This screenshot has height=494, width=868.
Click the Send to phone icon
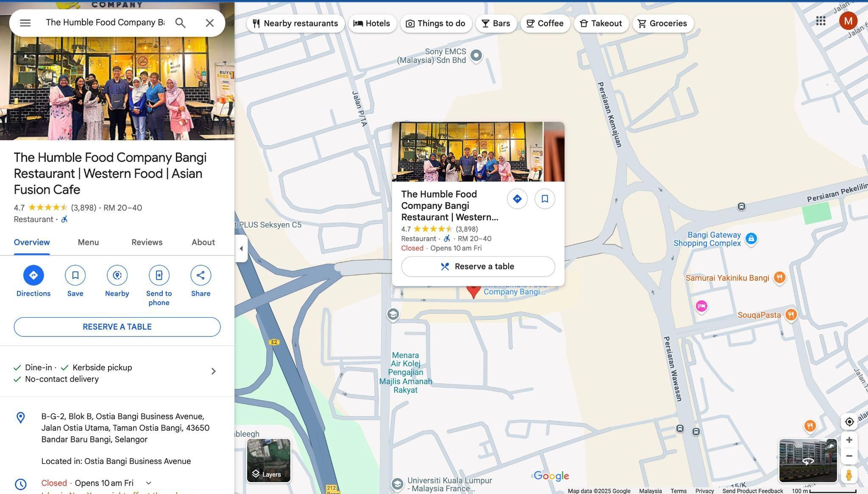159,275
